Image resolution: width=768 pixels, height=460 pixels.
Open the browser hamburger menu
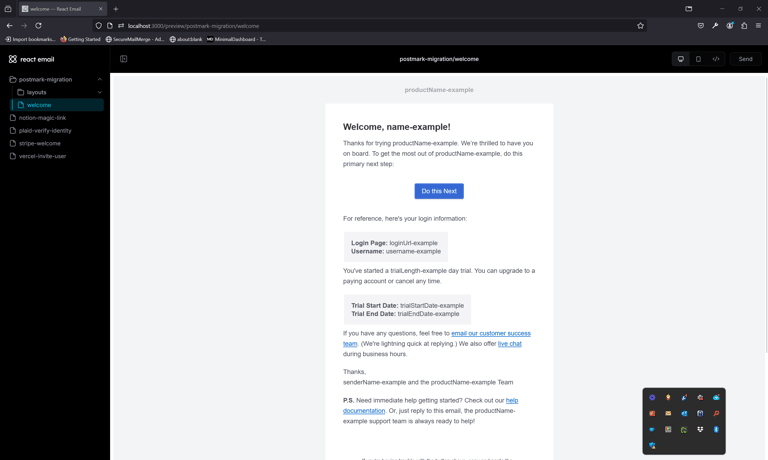(x=758, y=26)
